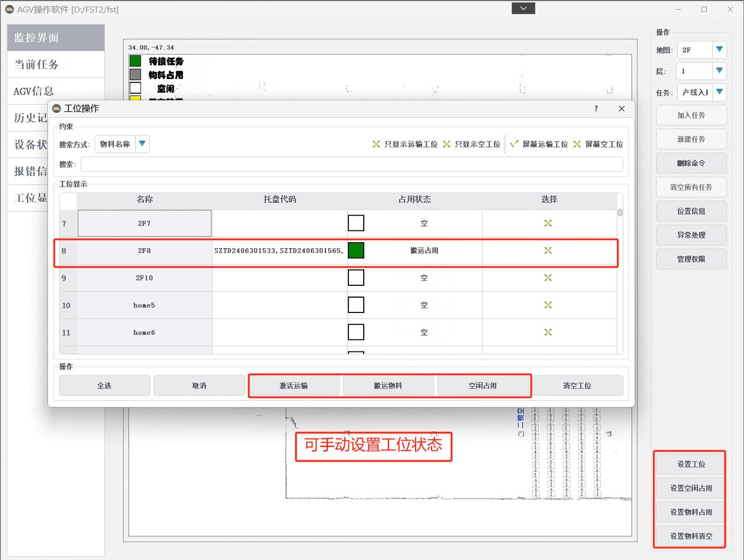Screen dimensions: 744x560
Task: Toggle selection mark for row 2F8
Action: (548, 251)
